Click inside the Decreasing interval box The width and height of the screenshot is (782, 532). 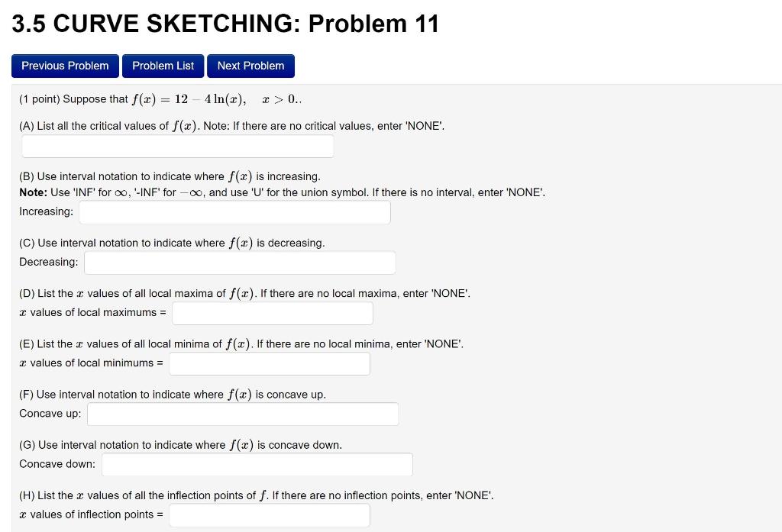point(240,262)
